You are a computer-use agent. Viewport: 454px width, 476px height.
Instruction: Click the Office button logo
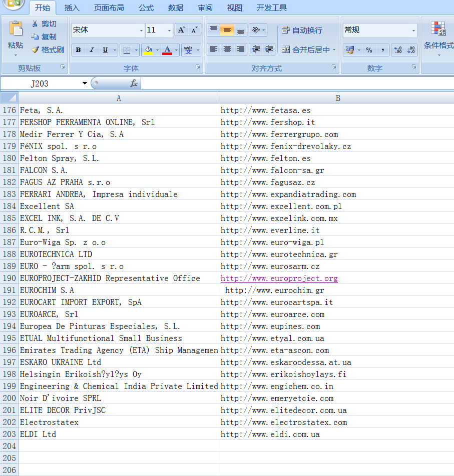pyautogui.click(x=14, y=3)
